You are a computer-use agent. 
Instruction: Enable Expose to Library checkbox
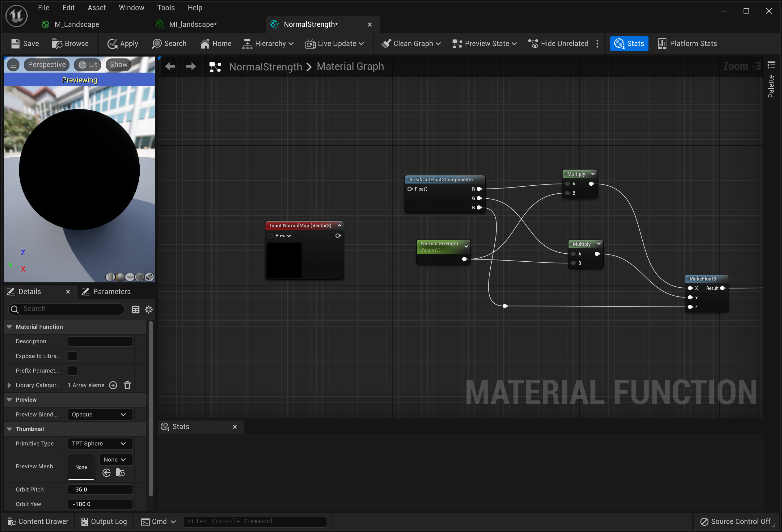[x=72, y=356]
